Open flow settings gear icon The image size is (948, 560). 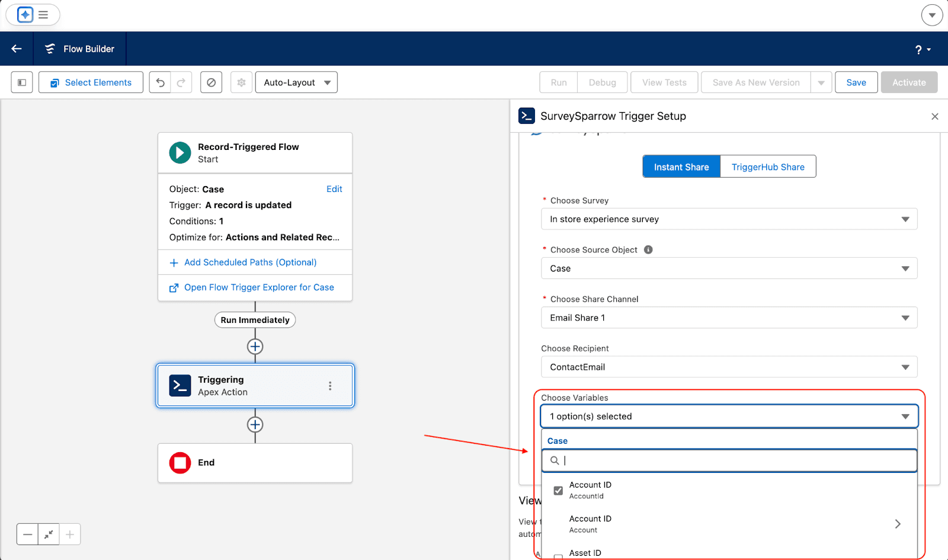pyautogui.click(x=241, y=82)
